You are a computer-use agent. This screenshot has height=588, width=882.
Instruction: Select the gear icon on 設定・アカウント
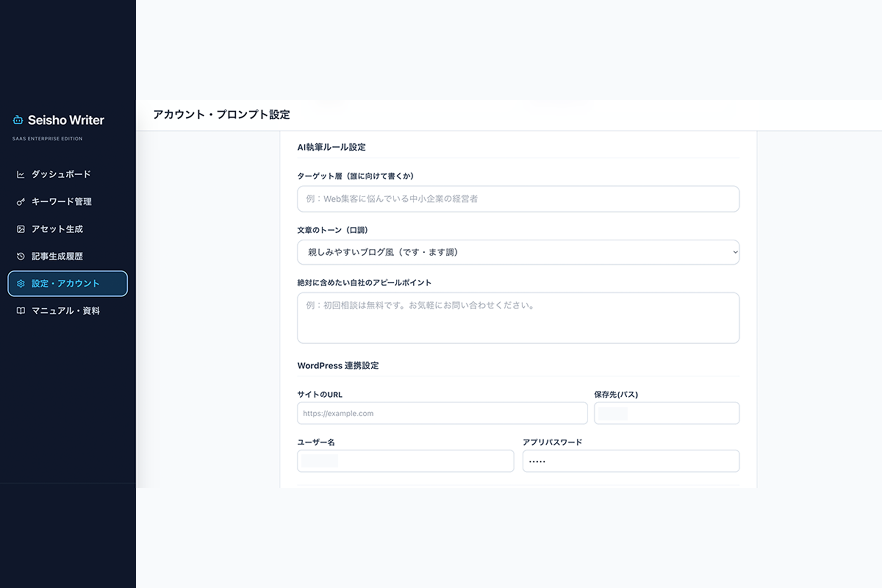coord(21,284)
